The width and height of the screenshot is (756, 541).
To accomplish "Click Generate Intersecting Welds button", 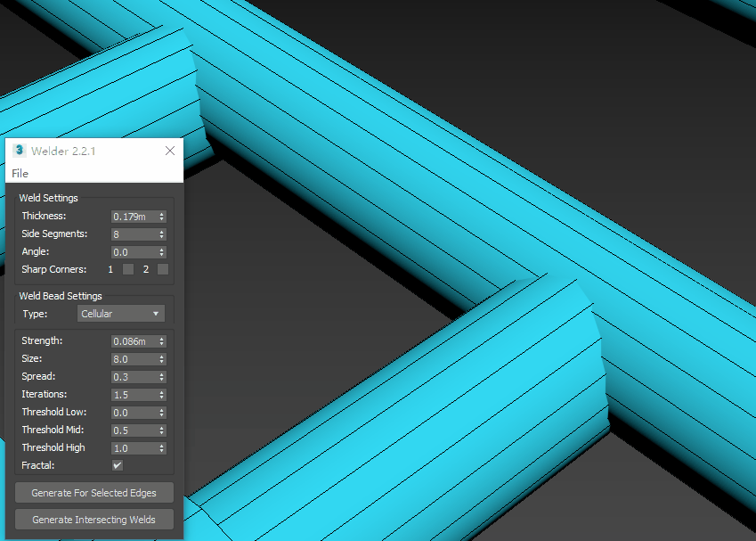I will pos(94,520).
